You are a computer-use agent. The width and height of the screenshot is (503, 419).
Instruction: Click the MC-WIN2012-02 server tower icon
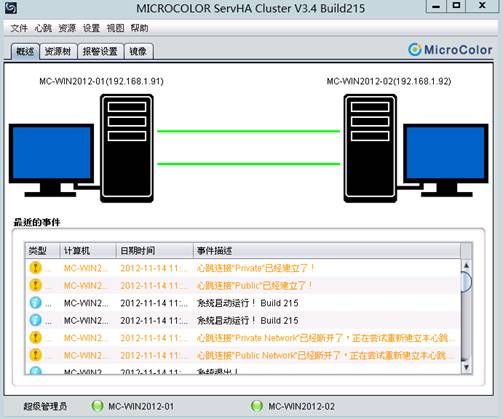[x=370, y=148]
